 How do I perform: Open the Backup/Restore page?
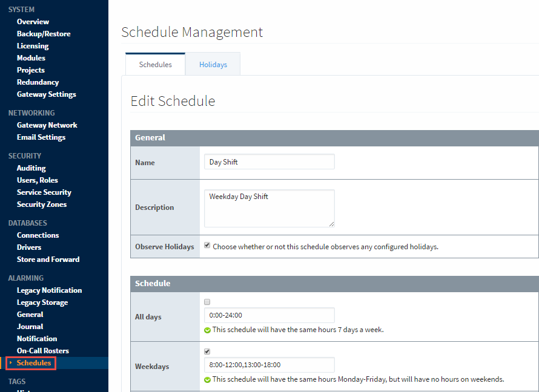coord(44,33)
